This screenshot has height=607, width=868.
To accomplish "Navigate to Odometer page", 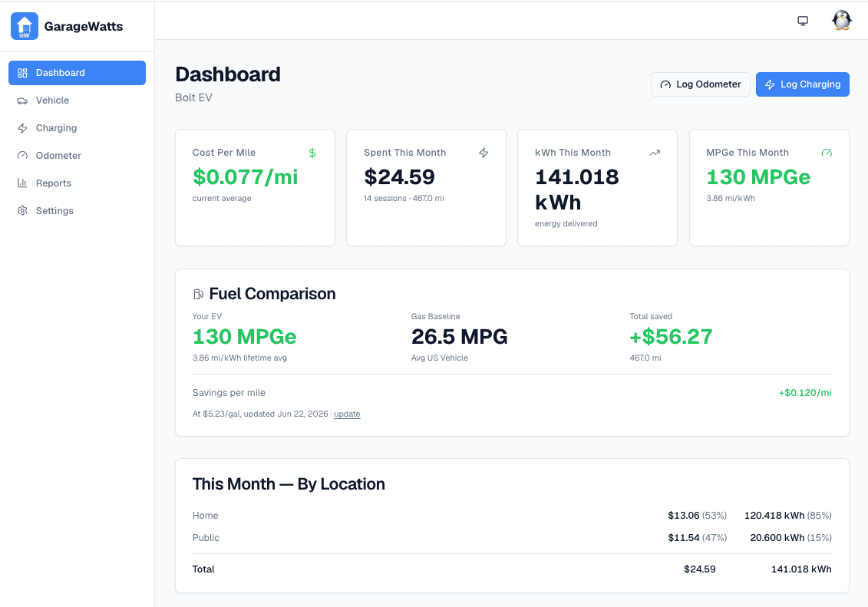I will pyautogui.click(x=77, y=156).
